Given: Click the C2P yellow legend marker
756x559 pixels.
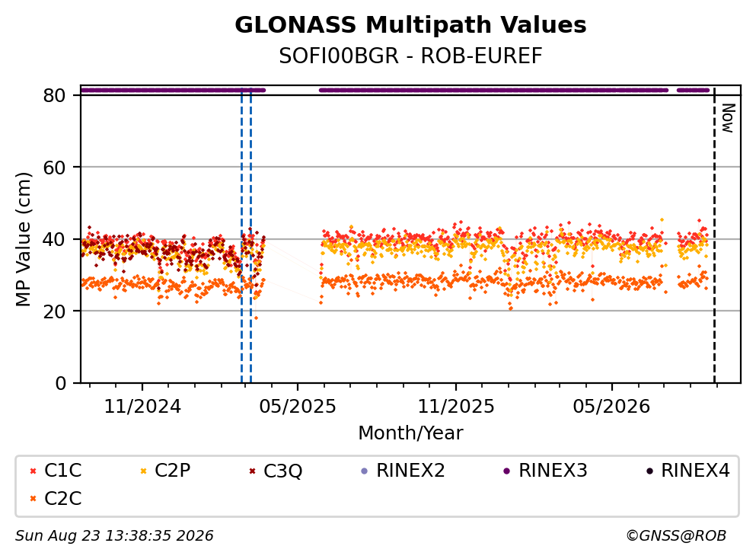Looking at the screenshot, I should [x=143, y=471].
